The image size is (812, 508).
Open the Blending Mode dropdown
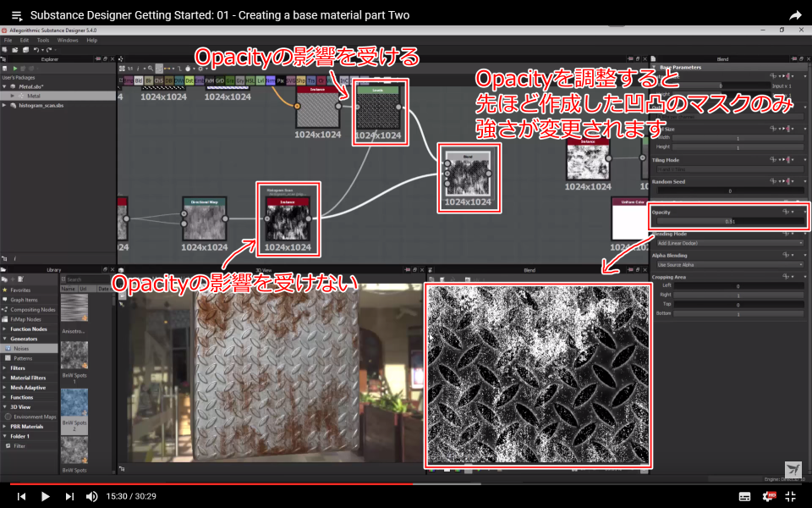tap(730, 243)
